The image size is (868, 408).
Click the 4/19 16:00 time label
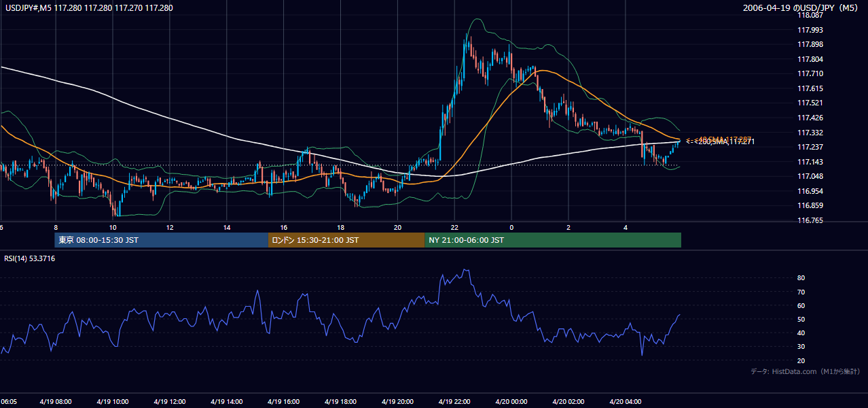(x=284, y=401)
